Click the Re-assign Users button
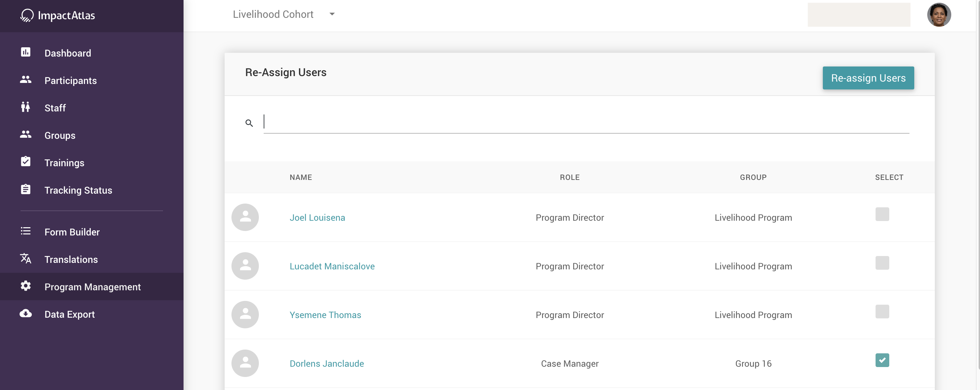The image size is (980, 390). (868, 78)
